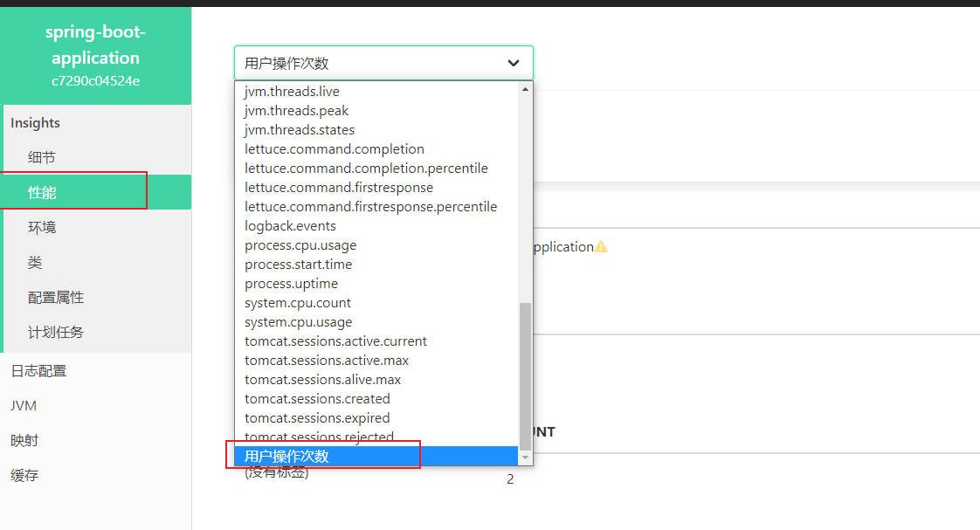Go to the 环境 sidebar page
The width and height of the screenshot is (980, 530).
(42, 228)
